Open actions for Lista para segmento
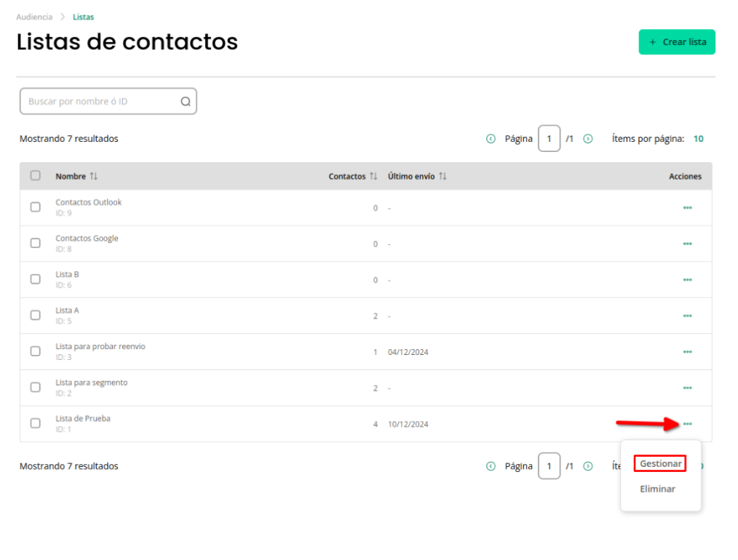Viewport: 738px width, 560px height. point(687,388)
